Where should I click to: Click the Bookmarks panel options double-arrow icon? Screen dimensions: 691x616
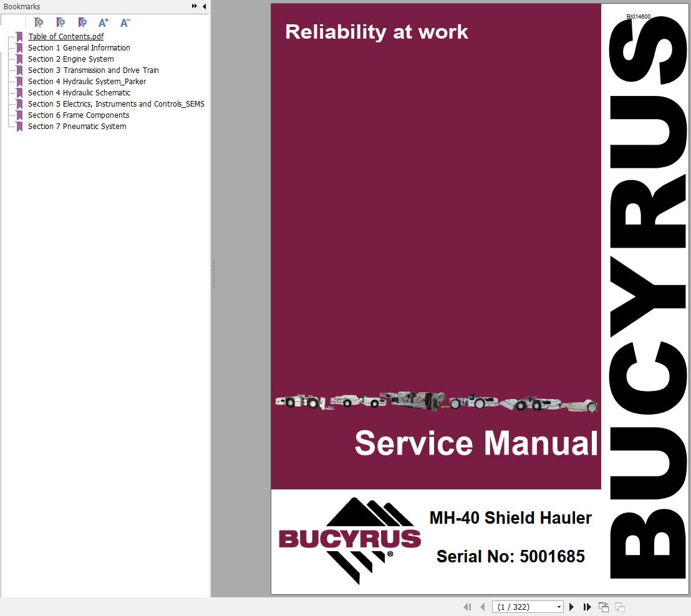tap(195, 6)
